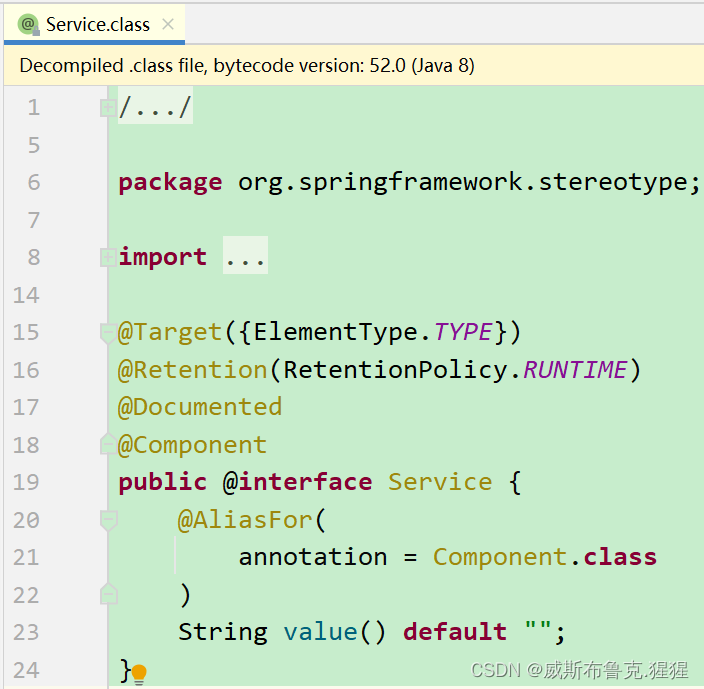Viewport: 704px width, 689px height.
Task: Click ElementType inside the @Target annotation
Action: tap(330, 332)
